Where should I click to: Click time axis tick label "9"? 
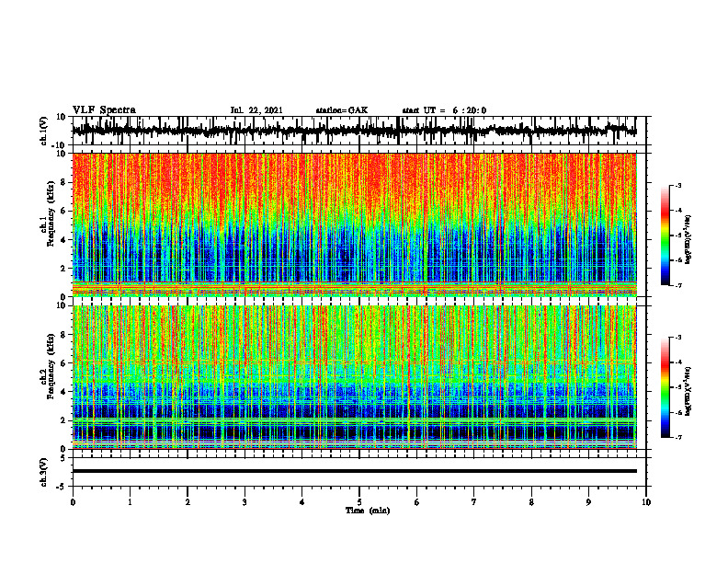point(588,502)
